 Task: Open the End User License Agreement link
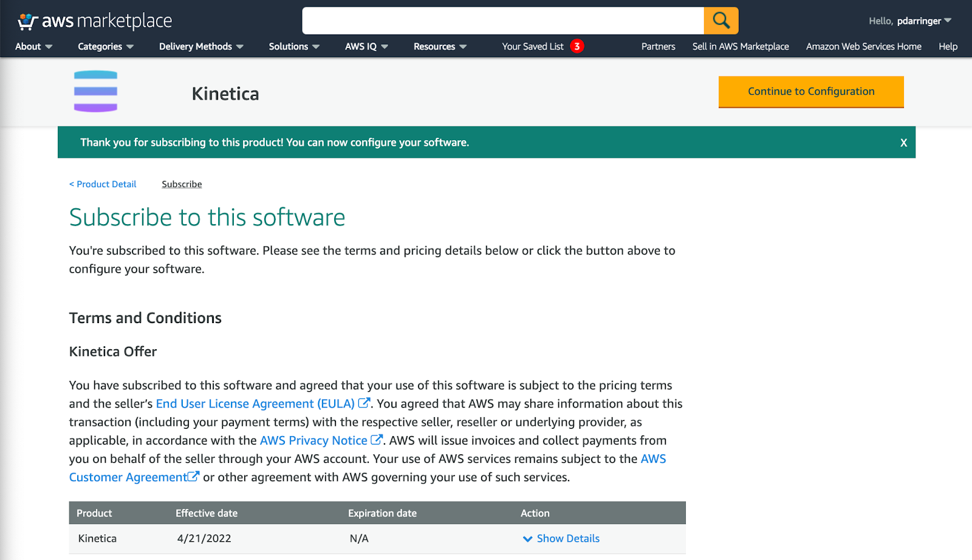click(255, 403)
